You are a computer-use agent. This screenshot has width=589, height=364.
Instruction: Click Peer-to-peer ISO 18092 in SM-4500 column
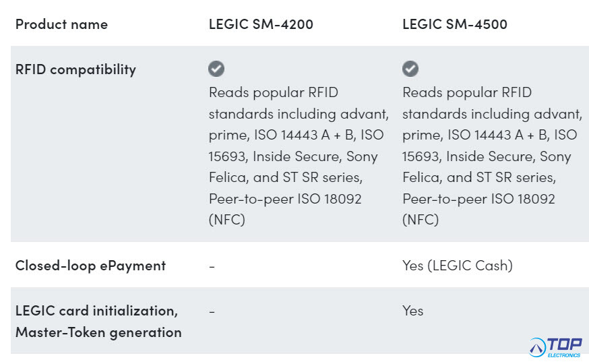point(478,199)
